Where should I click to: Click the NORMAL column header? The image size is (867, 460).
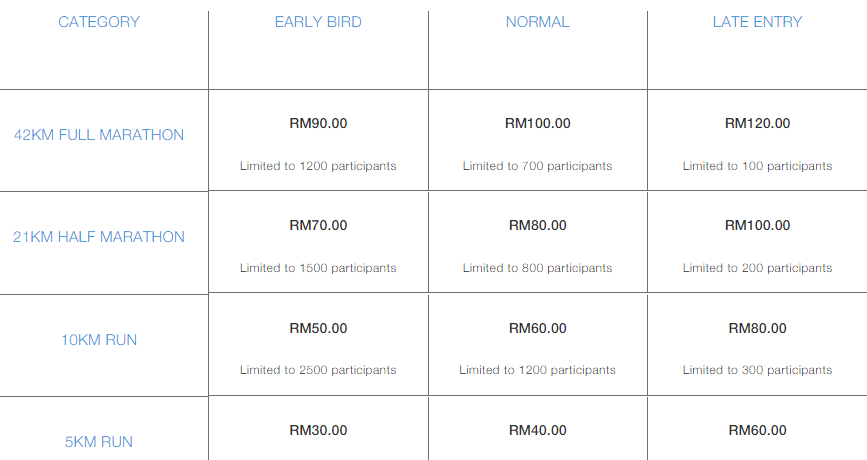click(x=537, y=22)
